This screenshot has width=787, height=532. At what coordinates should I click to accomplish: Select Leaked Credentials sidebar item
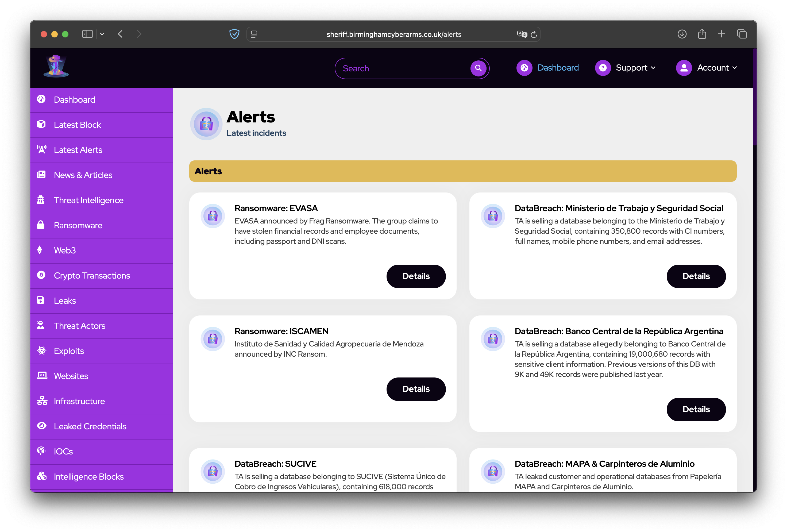coord(90,426)
